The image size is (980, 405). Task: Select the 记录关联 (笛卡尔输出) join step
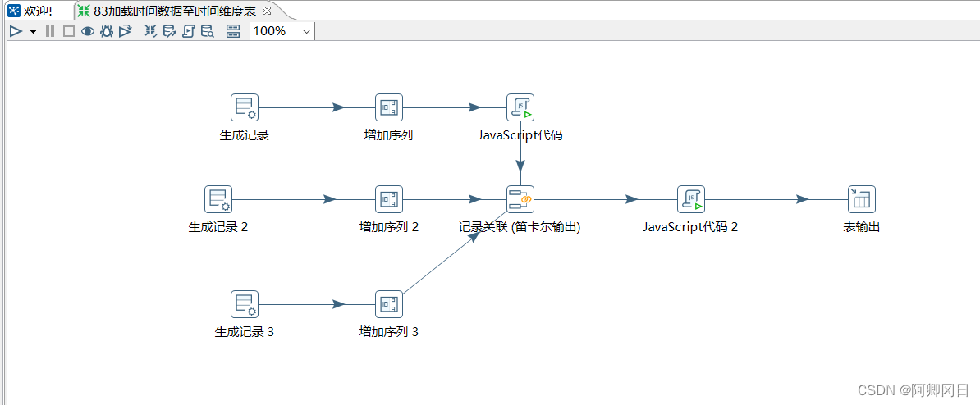tap(520, 199)
